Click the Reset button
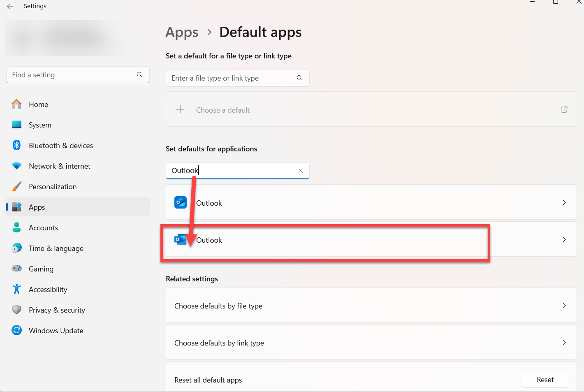584x392 pixels. (x=545, y=379)
